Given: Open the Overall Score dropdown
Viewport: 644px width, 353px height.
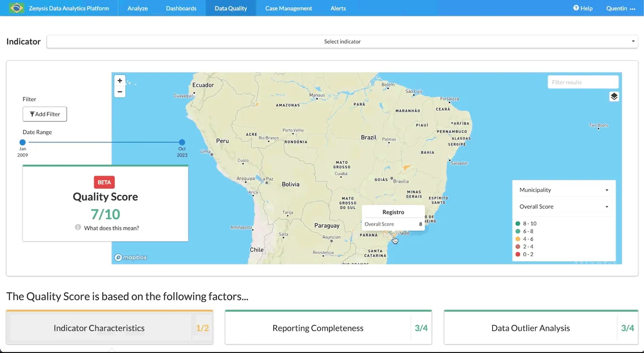Looking at the screenshot, I should pos(563,206).
